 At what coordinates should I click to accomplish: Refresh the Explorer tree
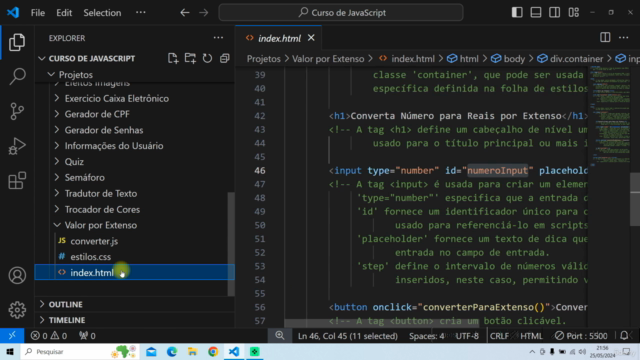pos(207,58)
